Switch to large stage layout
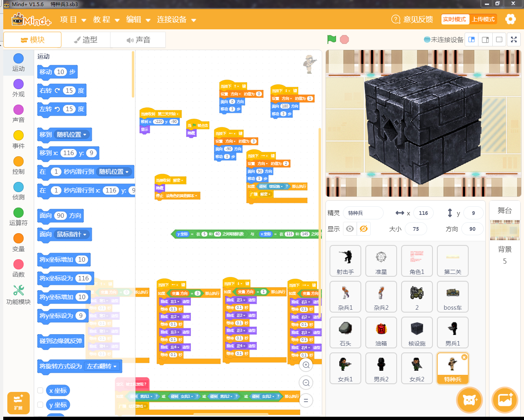 point(485,39)
